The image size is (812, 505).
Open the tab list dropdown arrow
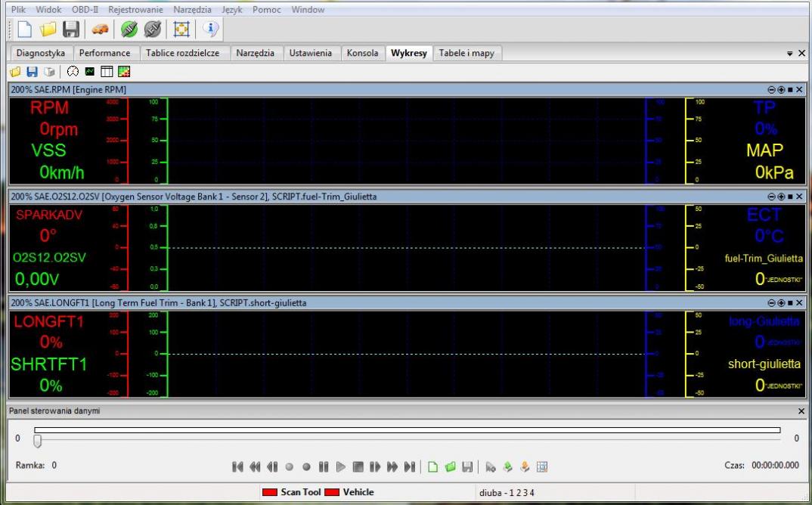pos(791,54)
